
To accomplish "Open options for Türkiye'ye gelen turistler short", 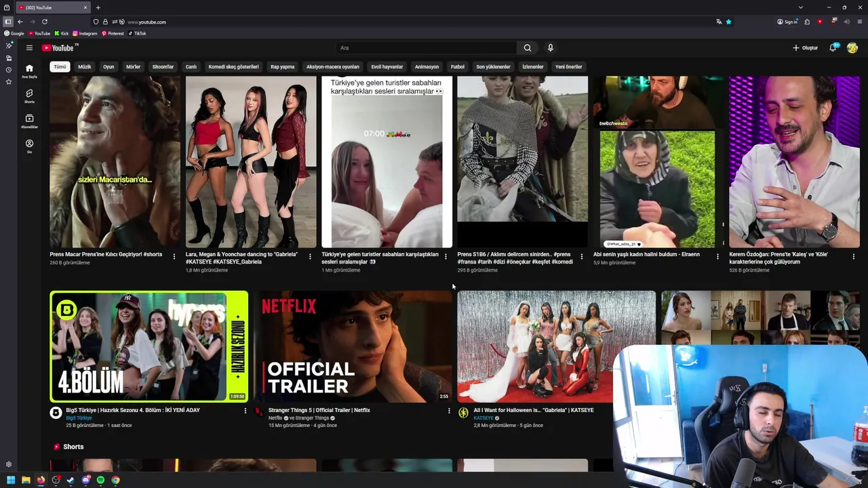I will tap(446, 256).
